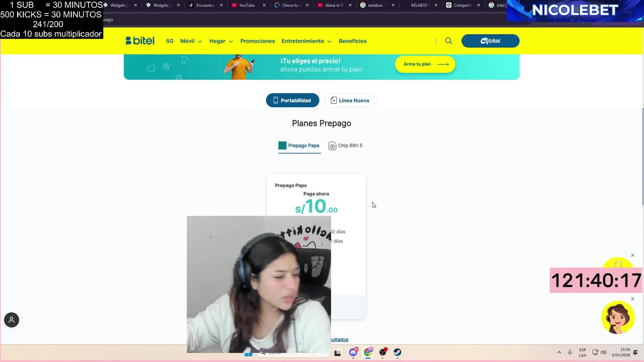This screenshot has height=362, width=644.
Task: Expand the Entretenimiento dropdown menu
Action: 306,41
